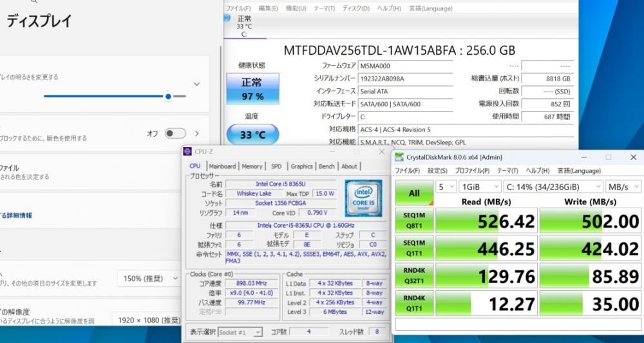Click the 33 °C temperature button
The height and width of the screenshot is (343, 644).
pos(252,135)
